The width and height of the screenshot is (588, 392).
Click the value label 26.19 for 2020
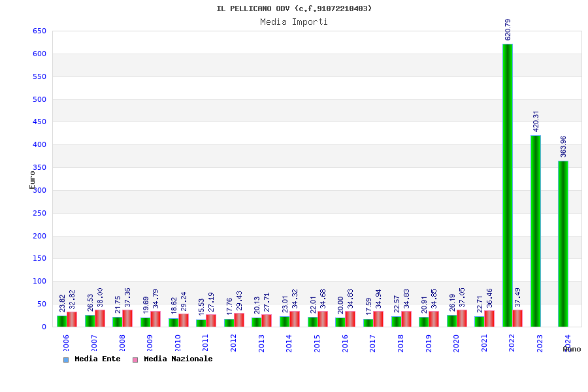tap(452, 302)
